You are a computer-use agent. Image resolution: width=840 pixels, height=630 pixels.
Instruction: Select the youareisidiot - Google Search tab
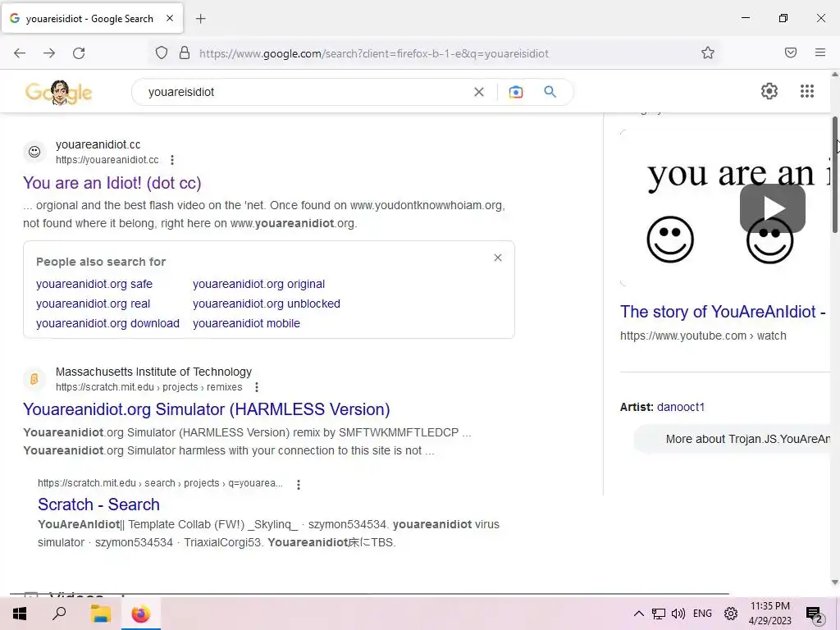pyautogui.click(x=92, y=18)
